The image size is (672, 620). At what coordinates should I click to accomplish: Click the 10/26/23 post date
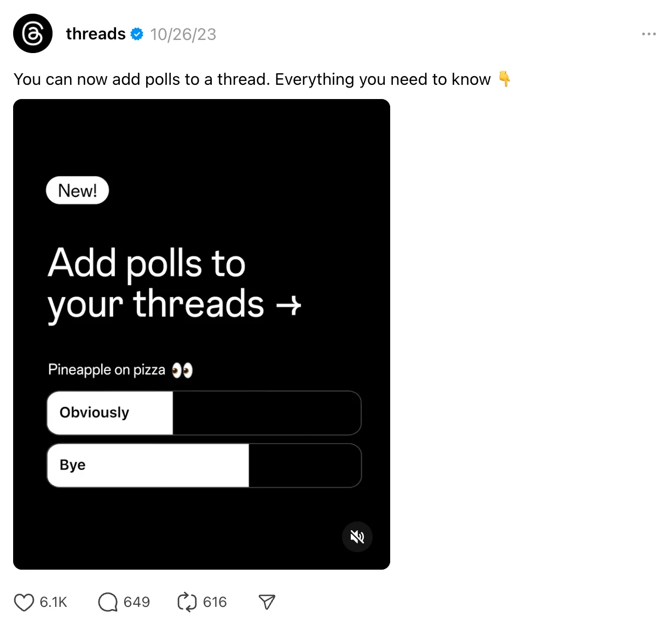[x=183, y=34]
